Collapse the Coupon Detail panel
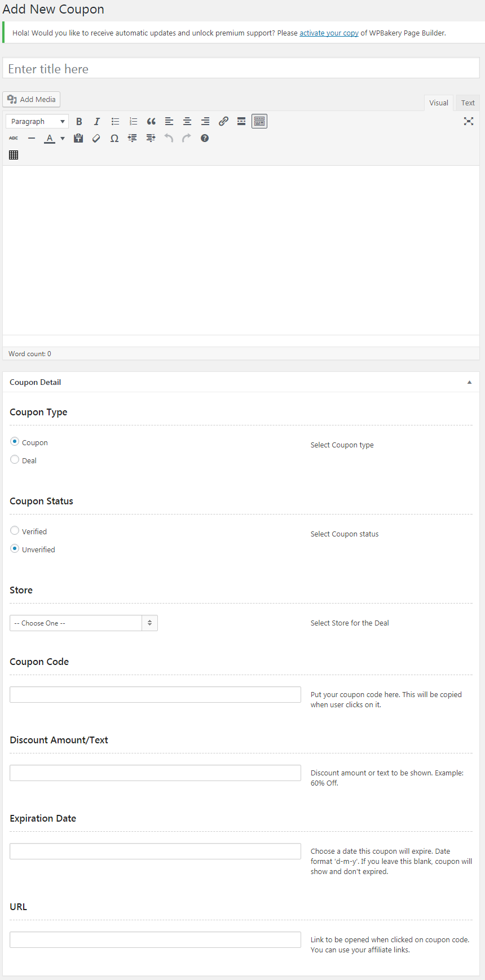485x980 pixels. pos(469,382)
